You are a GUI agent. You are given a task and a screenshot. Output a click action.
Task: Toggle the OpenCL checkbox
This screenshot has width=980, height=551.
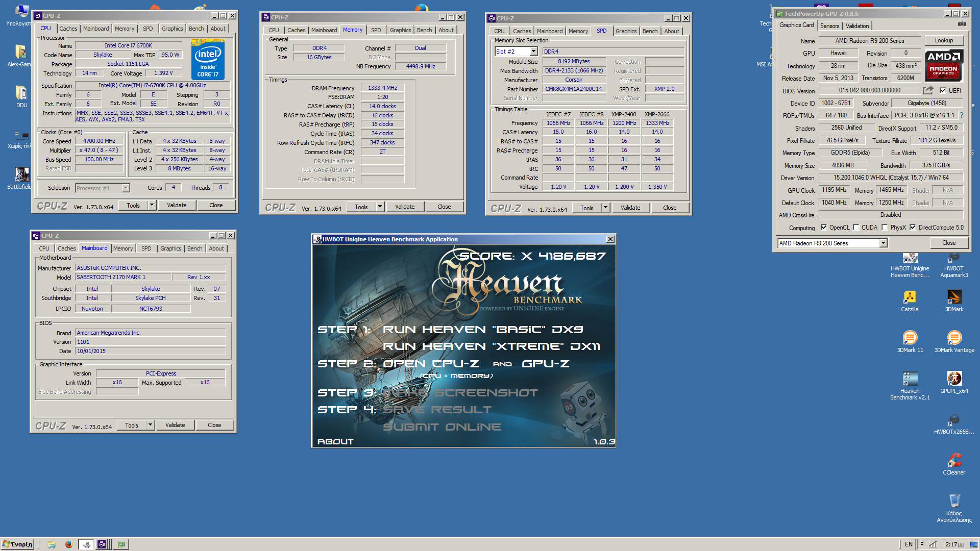click(823, 228)
